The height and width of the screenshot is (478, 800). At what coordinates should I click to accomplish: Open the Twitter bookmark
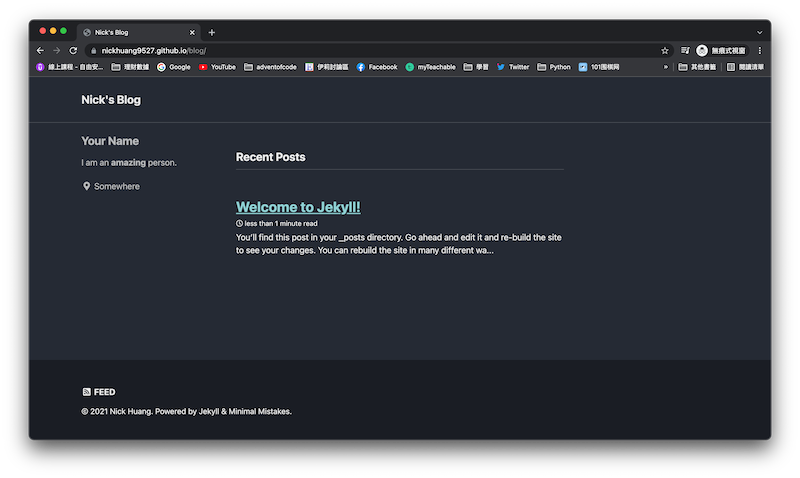[513, 67]
